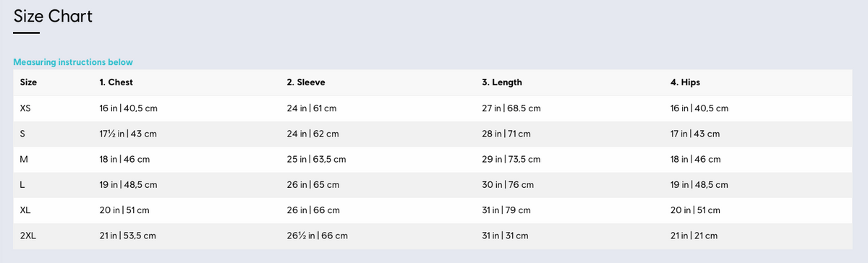Viewport: 868px width, 263px height.
Task: Click chest value 17½ in | 43 cm
Action: [x=128, y=134]
